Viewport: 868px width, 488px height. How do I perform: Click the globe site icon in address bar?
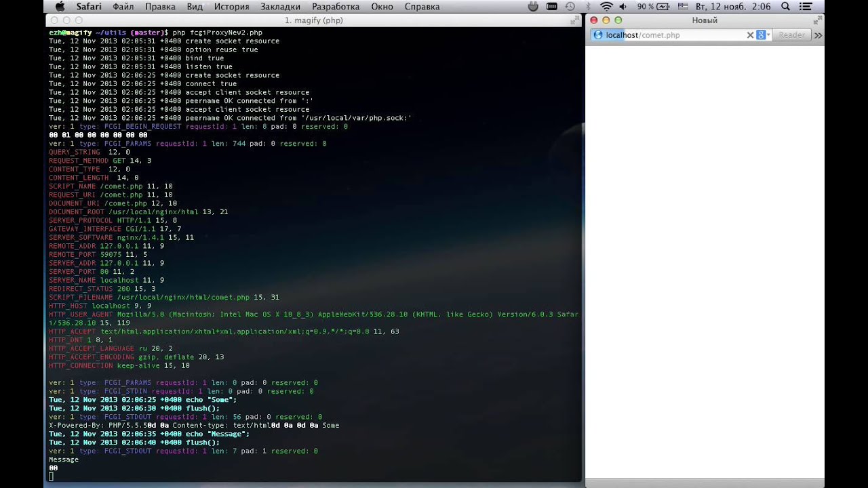point(598,35)
